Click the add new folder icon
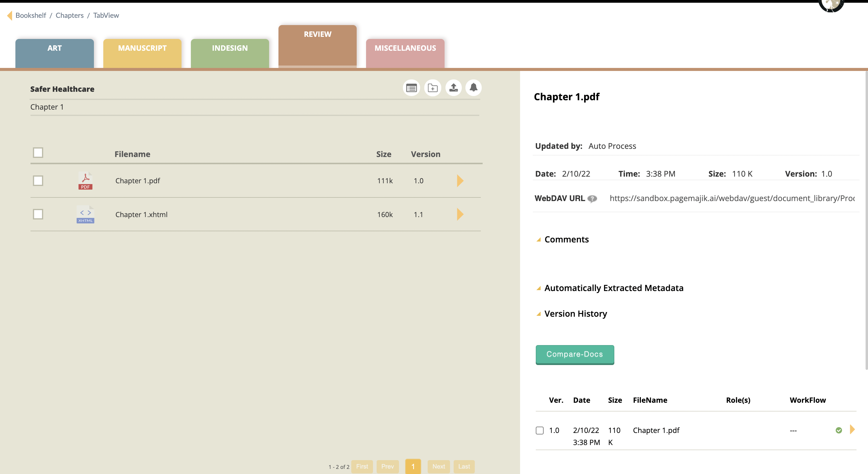Screen dimensions: 868x474 (432, 88)
